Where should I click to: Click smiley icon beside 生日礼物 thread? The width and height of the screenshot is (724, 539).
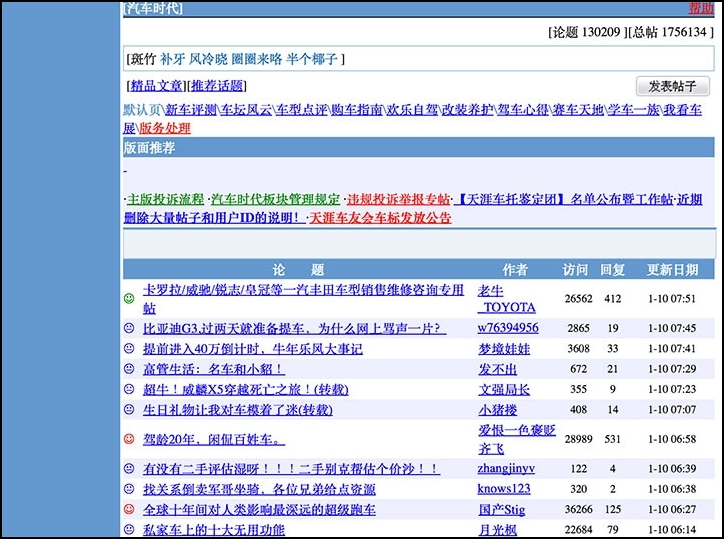(129, 410)
